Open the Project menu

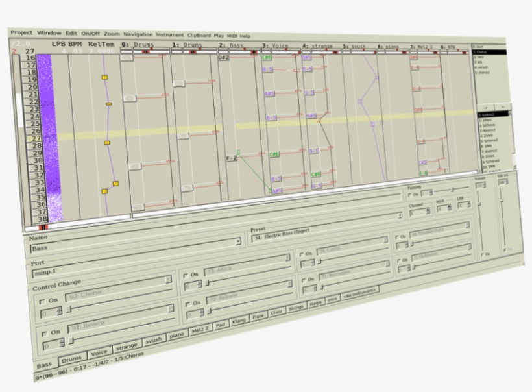coord(21,32)
